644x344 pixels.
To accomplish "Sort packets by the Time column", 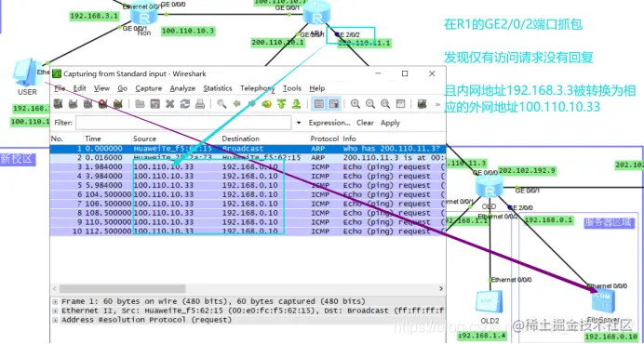I will point(108,139).
